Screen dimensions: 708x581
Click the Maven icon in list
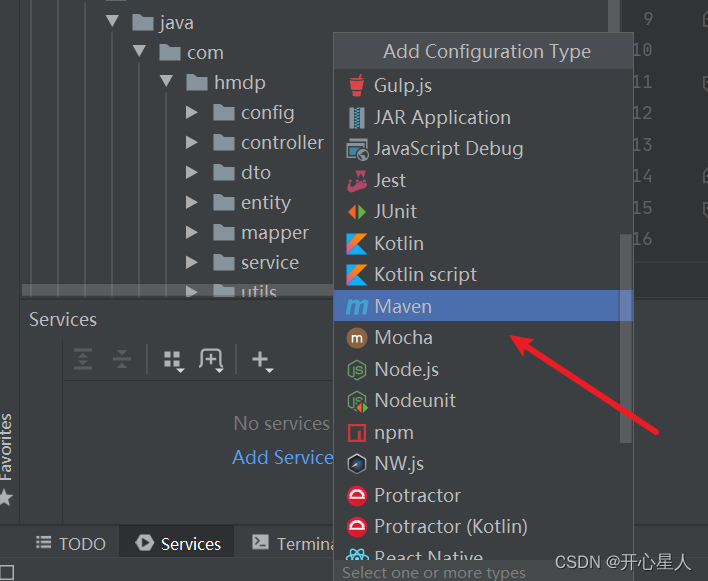357,307
